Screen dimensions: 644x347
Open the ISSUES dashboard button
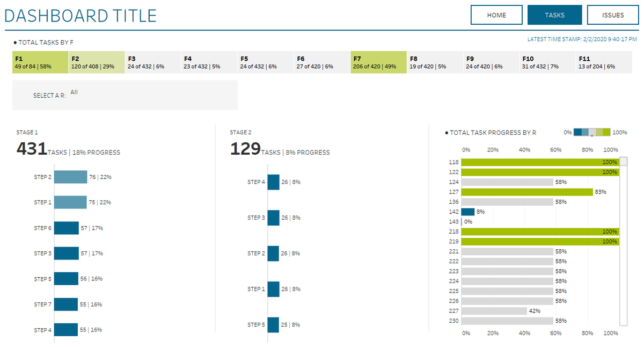[x=613, y=15]
